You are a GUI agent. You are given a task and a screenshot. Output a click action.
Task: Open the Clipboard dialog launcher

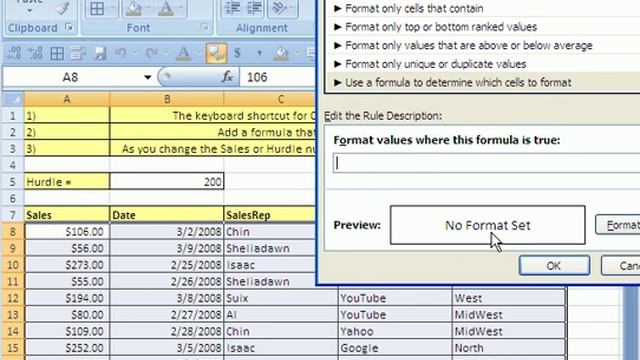69,27
